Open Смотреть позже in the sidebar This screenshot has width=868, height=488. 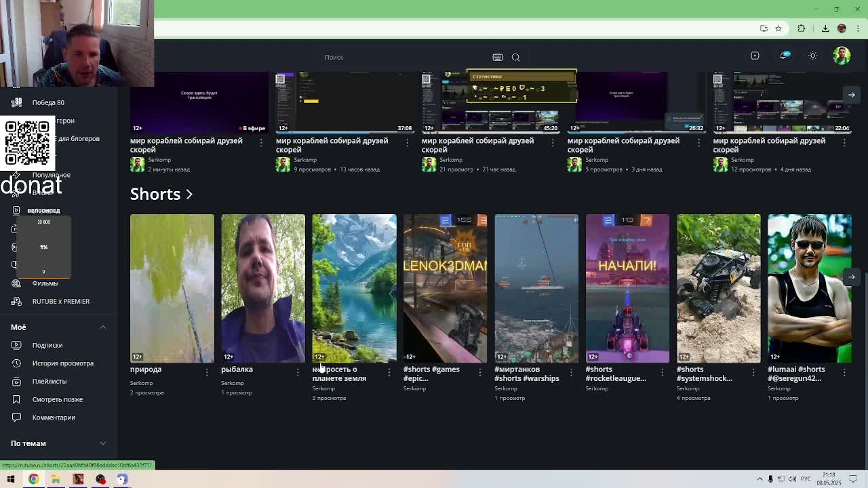58,399
